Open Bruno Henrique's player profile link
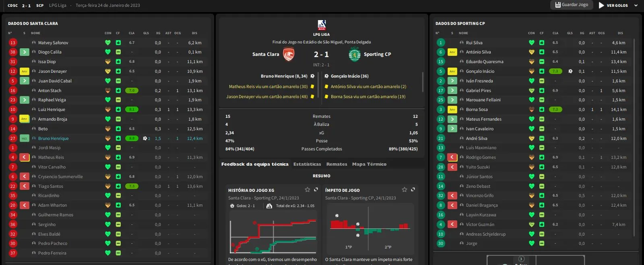The width and height of the screenshot is (644, 265). pos(54,138)
